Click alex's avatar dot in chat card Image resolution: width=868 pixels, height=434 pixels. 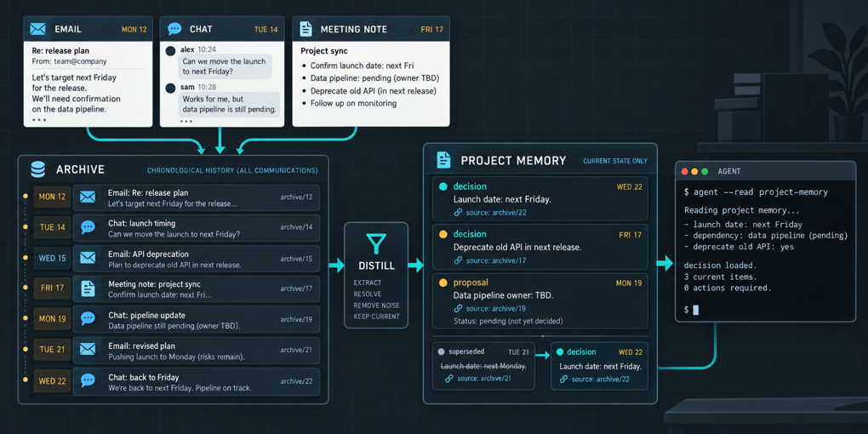click(172, 50)
